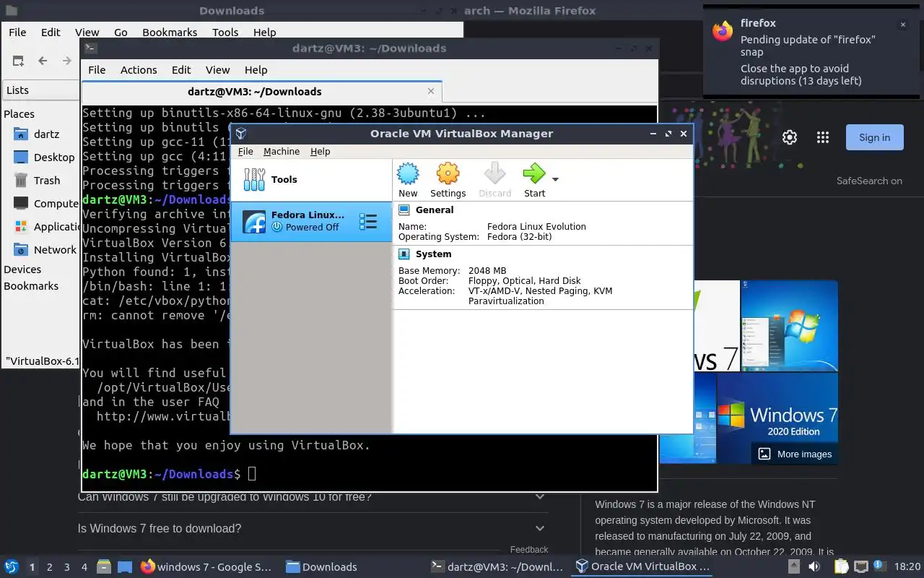Open the terminal Help menu
The height and width of the screenshot is (578, 924).
(256, 69)
